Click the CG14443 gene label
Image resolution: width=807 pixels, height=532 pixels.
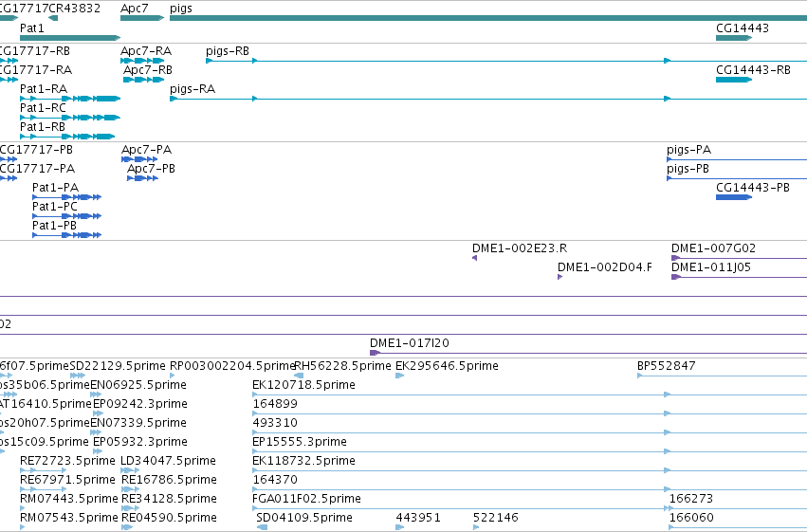pos(743,28)
